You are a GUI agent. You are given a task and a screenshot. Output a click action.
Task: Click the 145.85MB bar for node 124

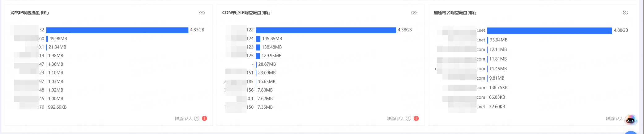(258, 39)
